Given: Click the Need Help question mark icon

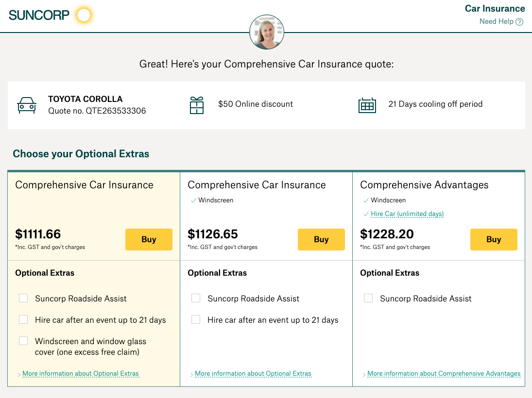Looking at the screenshot, I should [519, 22].
